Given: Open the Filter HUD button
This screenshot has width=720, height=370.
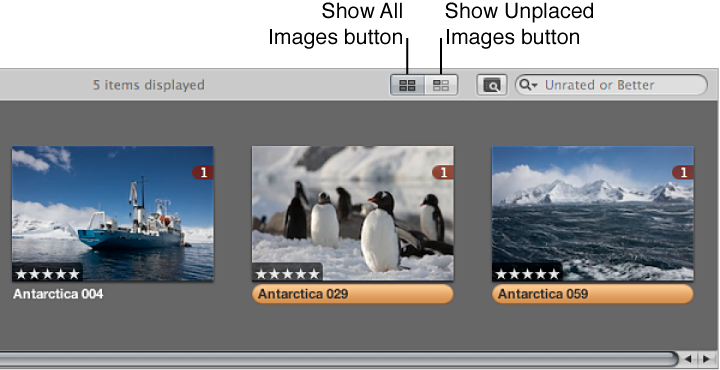Looking at the screenshot, I should point(491,85).
